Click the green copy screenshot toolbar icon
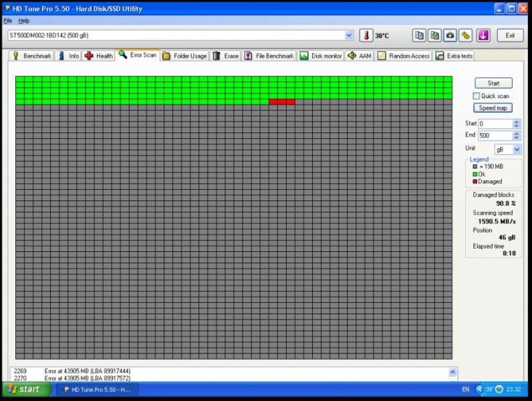 pyautogui.click(x=434, y=35)
